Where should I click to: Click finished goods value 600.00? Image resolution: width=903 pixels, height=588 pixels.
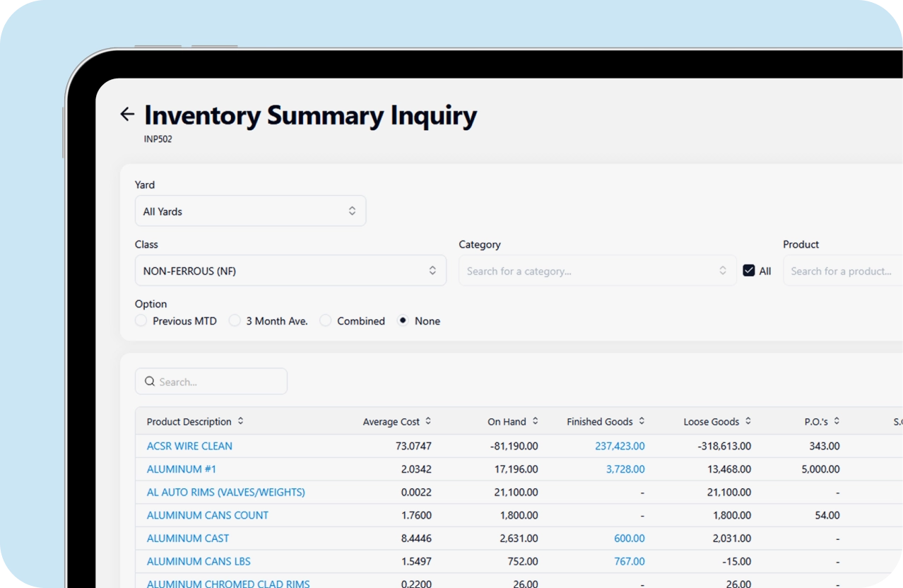(x=630, y=539)
